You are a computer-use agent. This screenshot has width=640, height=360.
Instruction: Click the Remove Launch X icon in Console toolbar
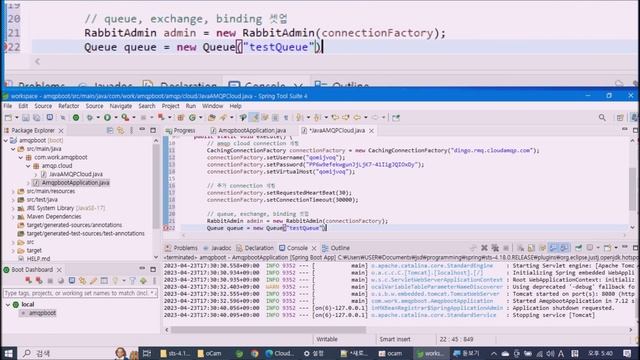tap(484, 248)
